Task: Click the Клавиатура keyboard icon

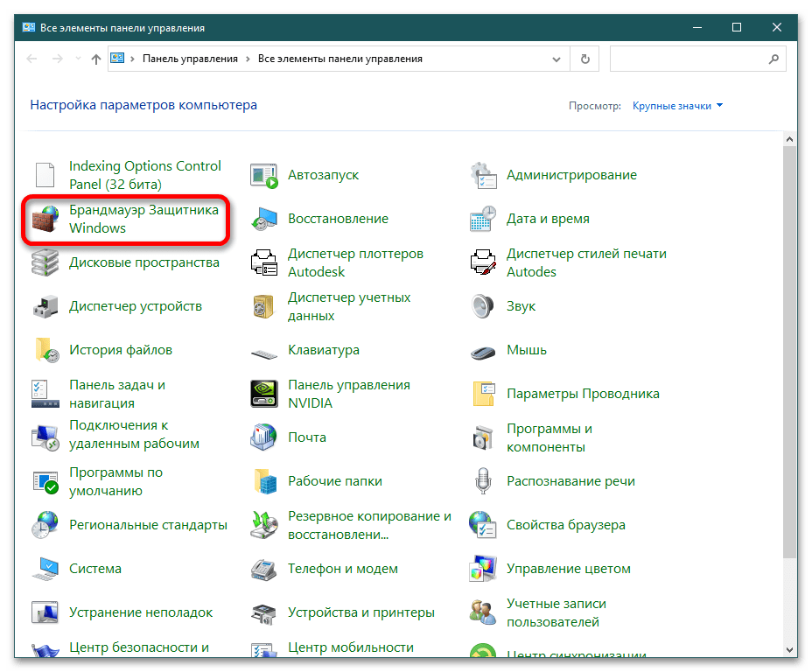Action: (x=264, y=350)
